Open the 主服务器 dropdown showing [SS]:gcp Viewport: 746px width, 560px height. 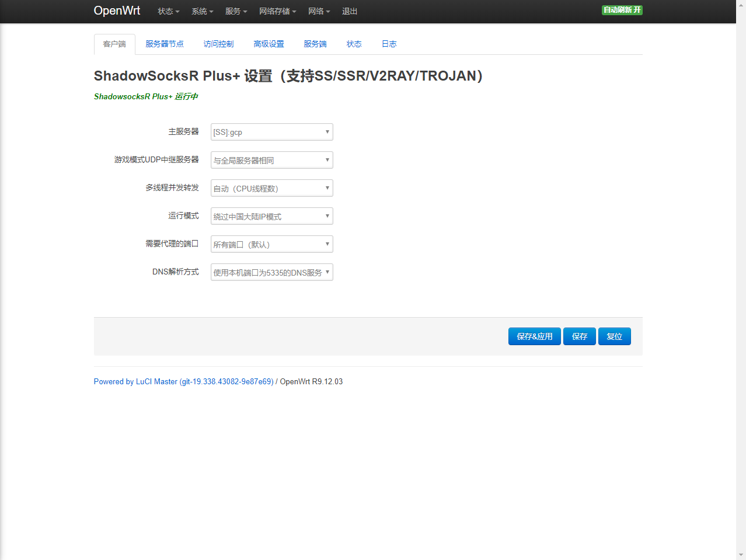(x=272, y=132)
